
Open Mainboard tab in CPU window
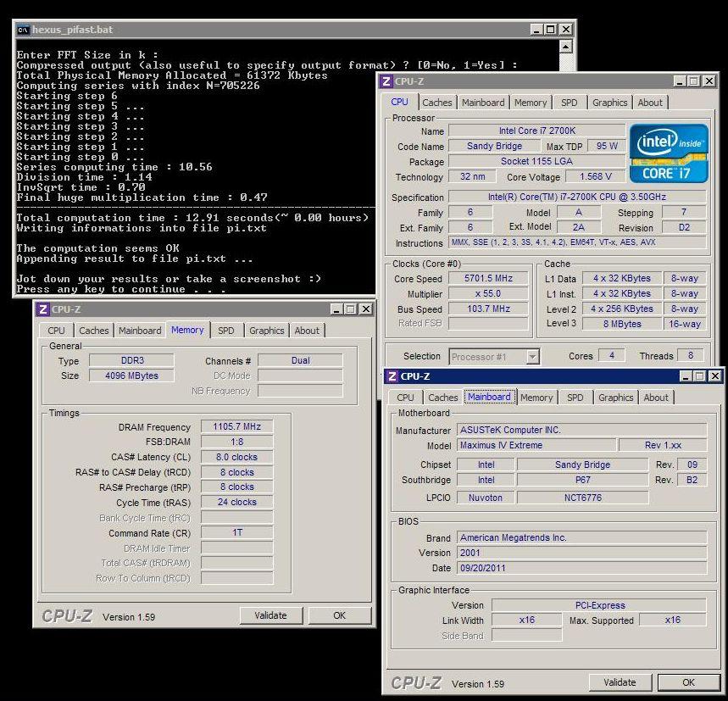click(x=483, y=103)
